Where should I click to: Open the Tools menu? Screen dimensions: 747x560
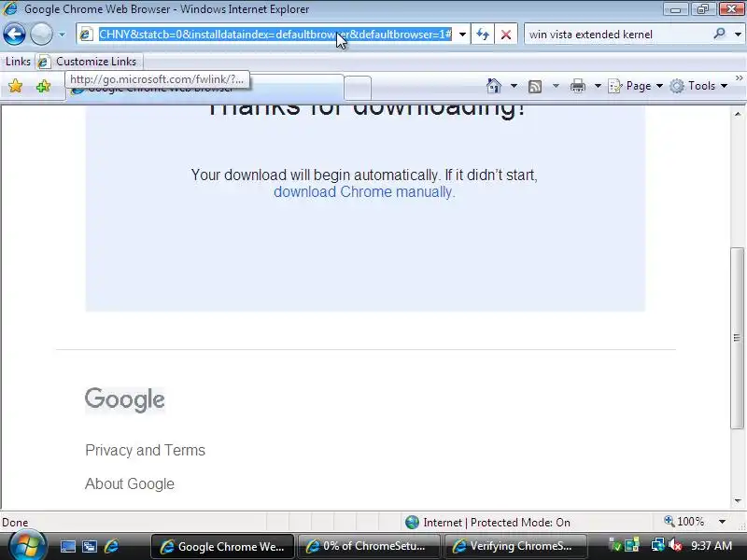pyautogui.click(x=698, y=86)
